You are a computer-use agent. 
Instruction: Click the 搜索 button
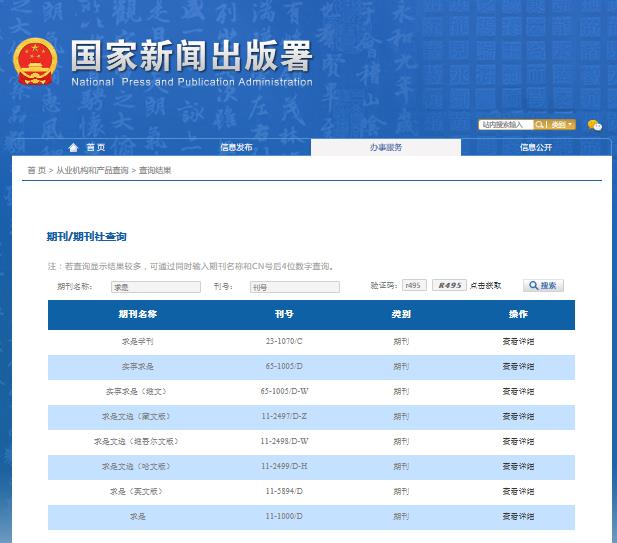(543, 286)
